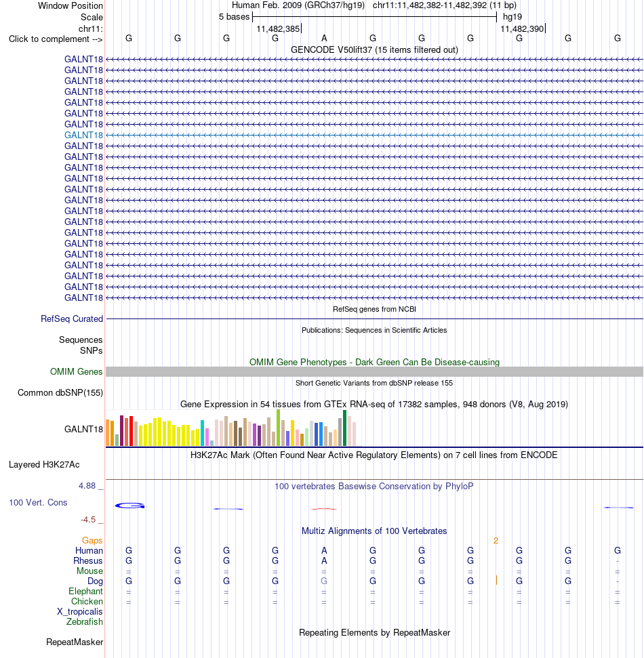Select the X_tropicalis alignment row label
This screenshot has height=658, width=644.
[x=80, y=611]
